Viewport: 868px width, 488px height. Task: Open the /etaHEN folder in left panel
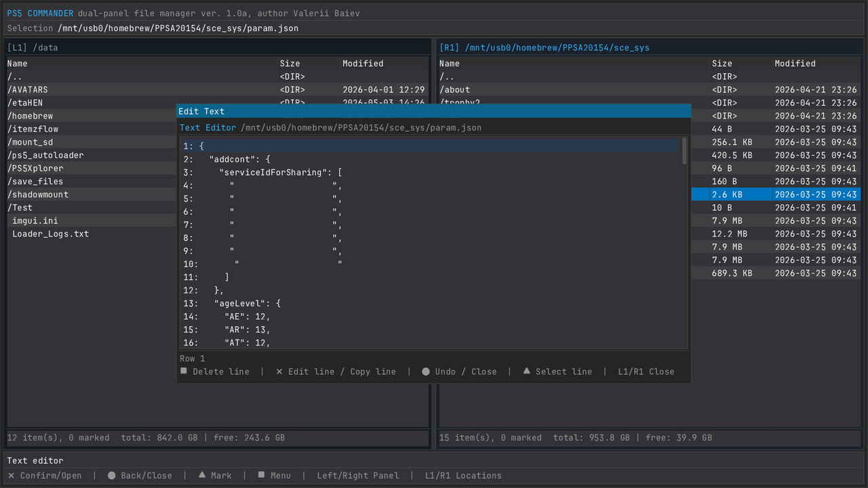(x=217, y=102)
